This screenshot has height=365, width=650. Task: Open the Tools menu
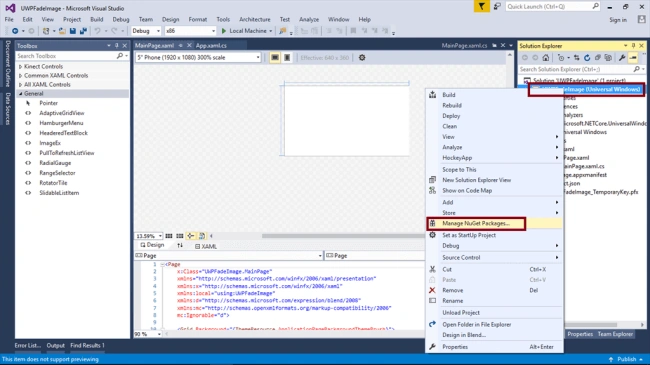[223, 19]
